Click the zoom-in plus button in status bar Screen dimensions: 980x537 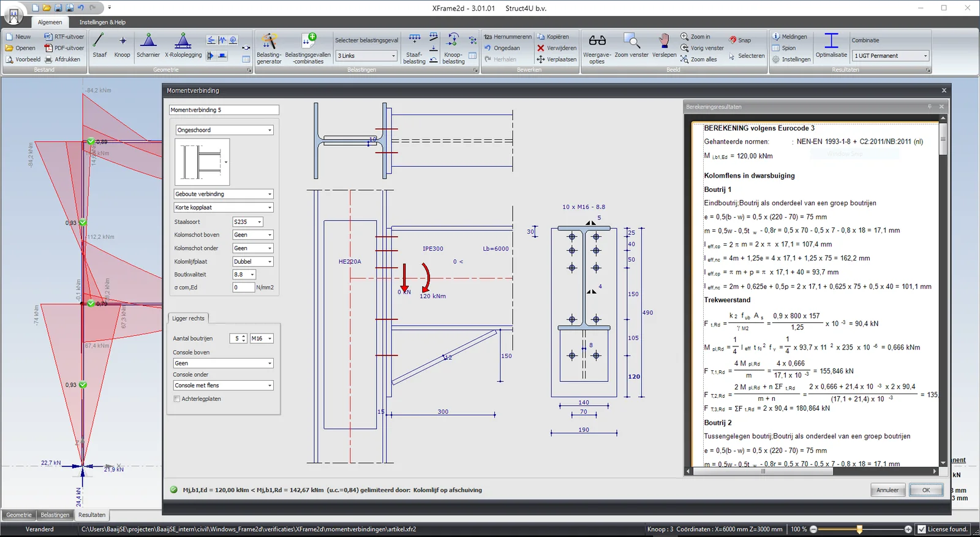[908, 529]
